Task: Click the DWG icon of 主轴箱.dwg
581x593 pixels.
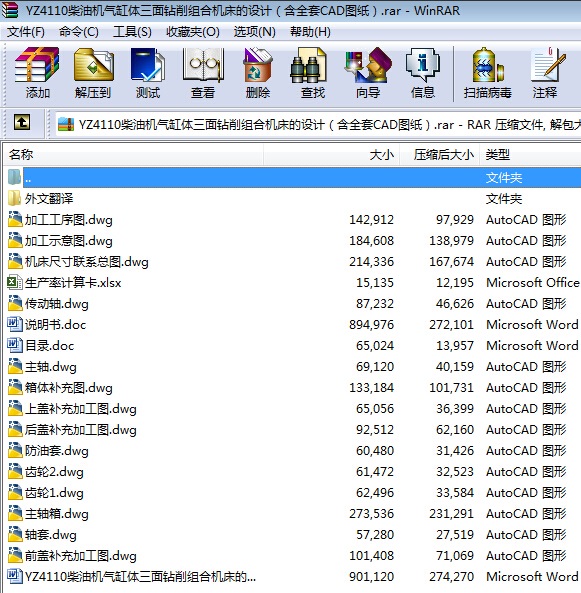Action: (x=15, y=513)
